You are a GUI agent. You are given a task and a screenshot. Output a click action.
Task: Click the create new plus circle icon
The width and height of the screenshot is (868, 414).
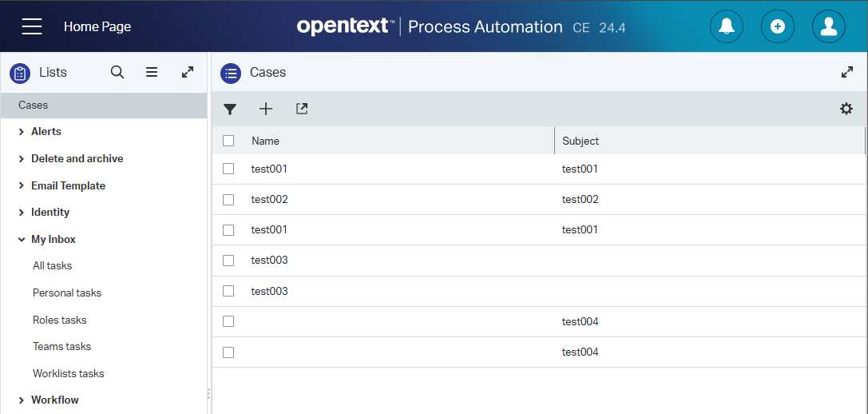pos(777,26)
